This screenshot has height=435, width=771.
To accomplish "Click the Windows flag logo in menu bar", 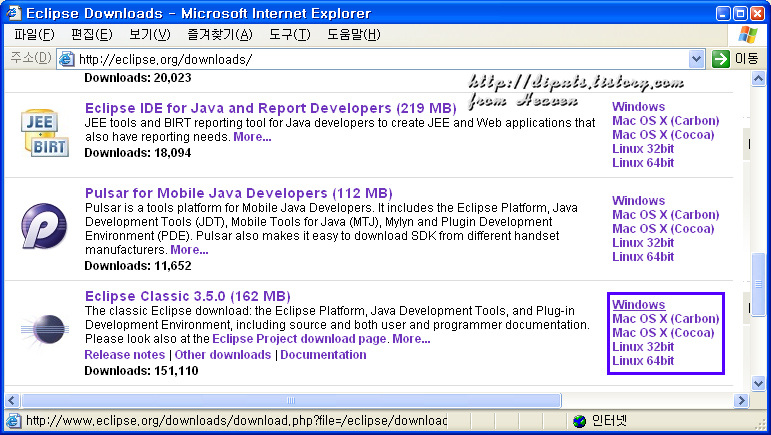I will coord(748,35).
